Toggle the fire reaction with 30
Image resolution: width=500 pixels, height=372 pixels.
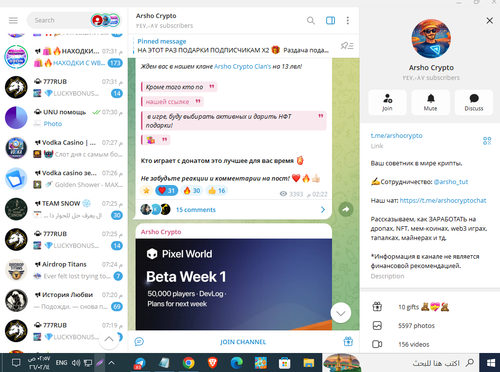click(x=192, y=190)
